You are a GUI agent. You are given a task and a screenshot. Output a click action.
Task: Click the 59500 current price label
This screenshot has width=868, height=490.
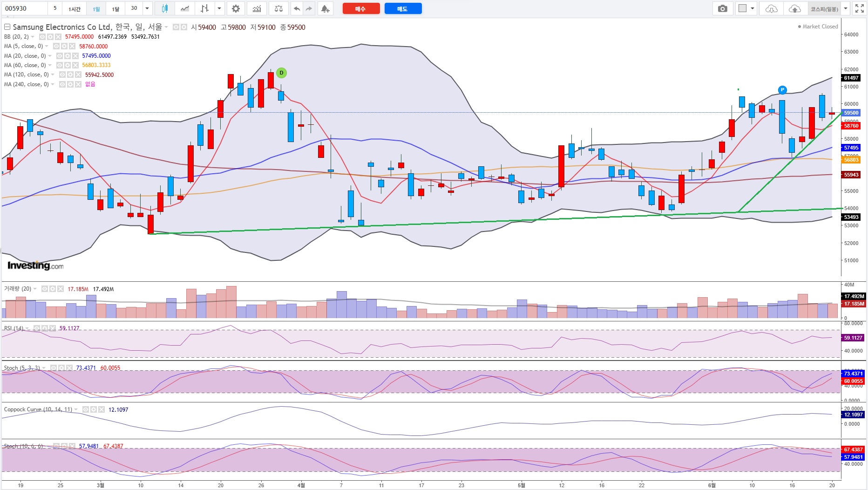point(851,113)
